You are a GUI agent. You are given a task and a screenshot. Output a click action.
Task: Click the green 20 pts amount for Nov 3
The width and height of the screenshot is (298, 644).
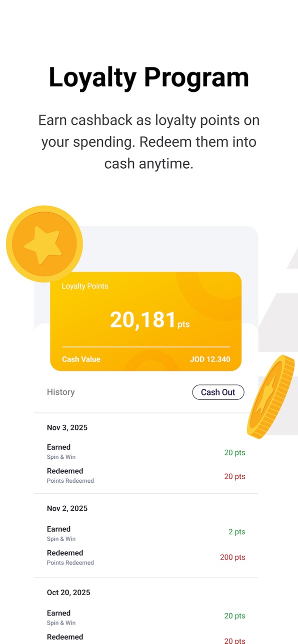(234, 453)
